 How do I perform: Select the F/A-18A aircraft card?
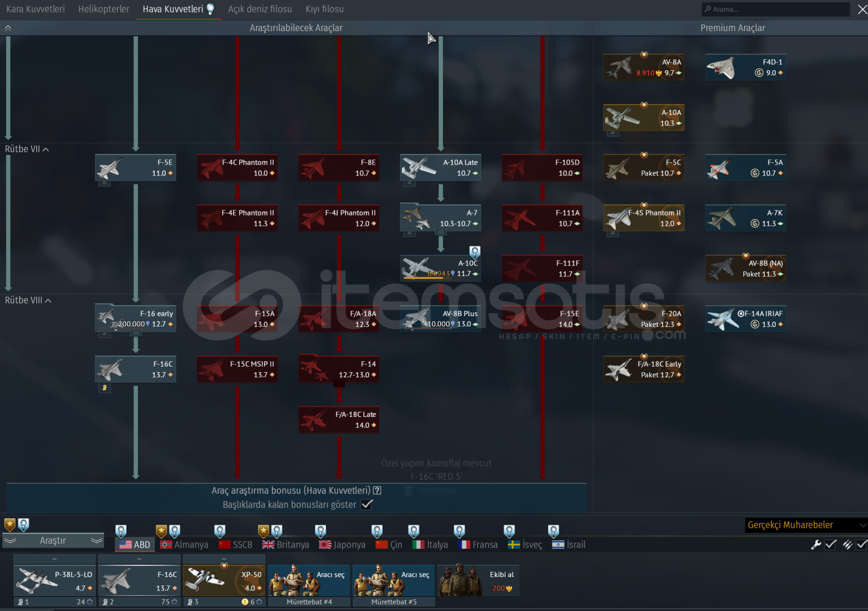(339, 319)
